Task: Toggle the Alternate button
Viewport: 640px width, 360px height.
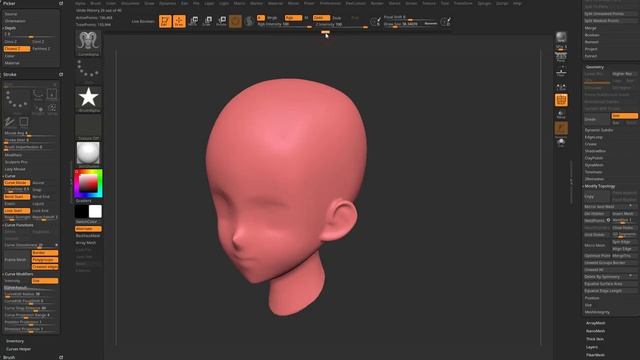Action: [88, 229]
